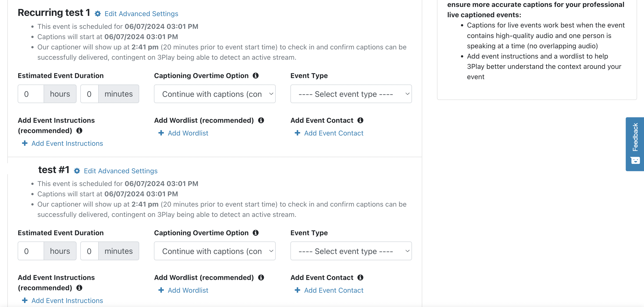Screen dimensions: 644x307
Task: Click info icon by first Event Instructions (recommended)
Action: [x=79, y=130]
